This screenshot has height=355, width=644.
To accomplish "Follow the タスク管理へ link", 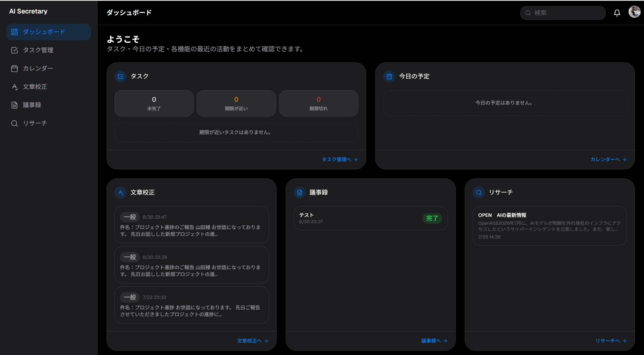I will click(x=340, y=160).
